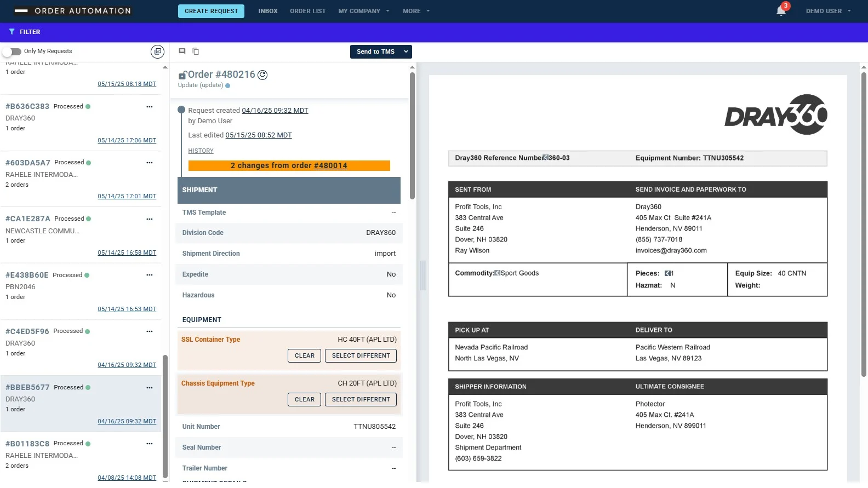Open the notifications bell icon
The image size is (868, 488).
pyautogui.click(x=781, y=11)
